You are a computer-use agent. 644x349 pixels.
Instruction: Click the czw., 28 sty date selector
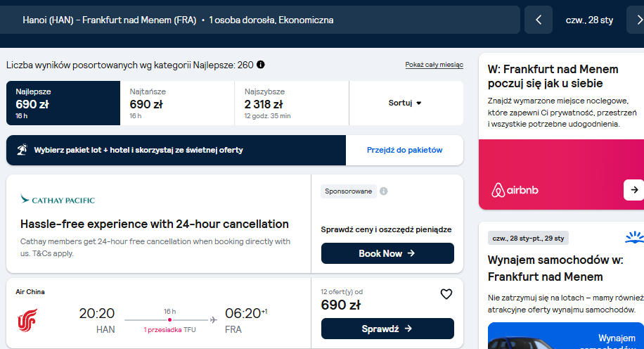tap(589, 20)
